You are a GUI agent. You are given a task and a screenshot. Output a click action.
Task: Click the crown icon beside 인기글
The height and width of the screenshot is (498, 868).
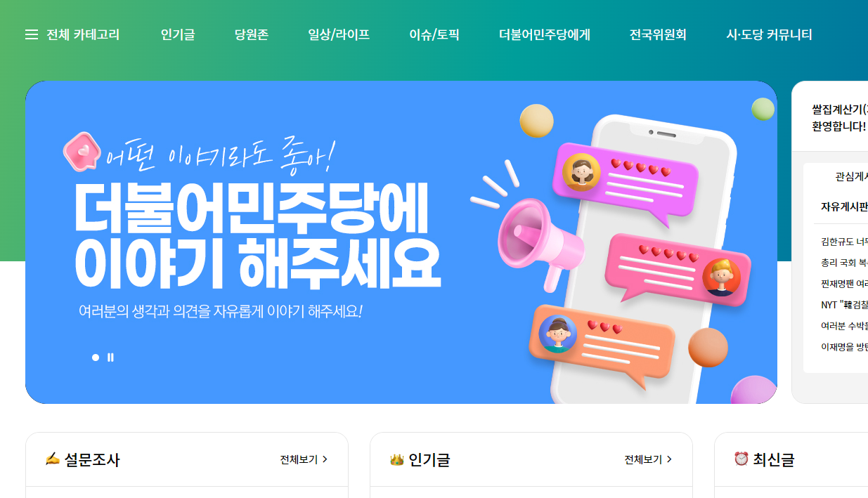click(397, 459)
